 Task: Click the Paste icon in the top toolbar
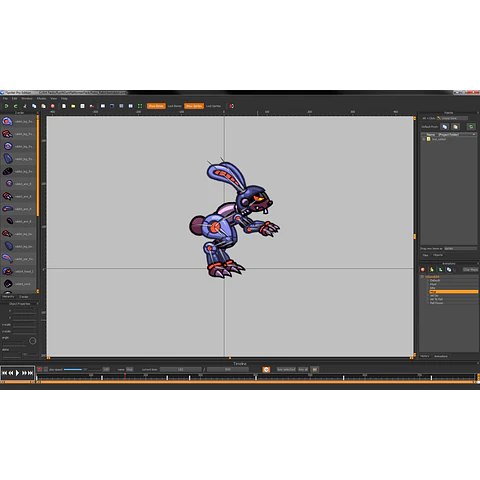coord(43,106)
